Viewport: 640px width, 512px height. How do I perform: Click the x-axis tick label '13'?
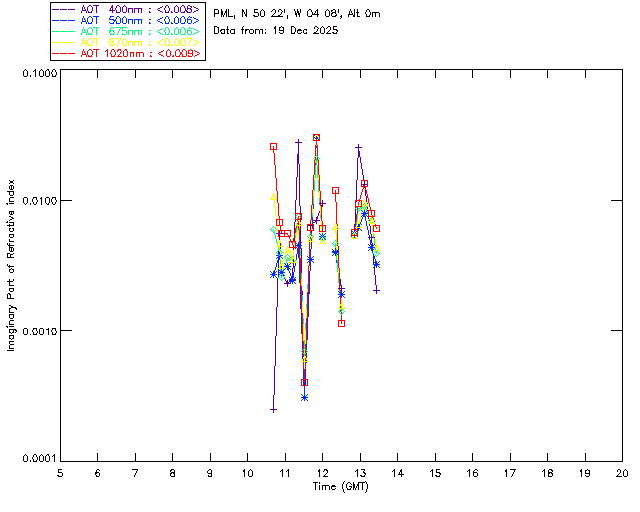pyautogui.click(x=360, y=473)
